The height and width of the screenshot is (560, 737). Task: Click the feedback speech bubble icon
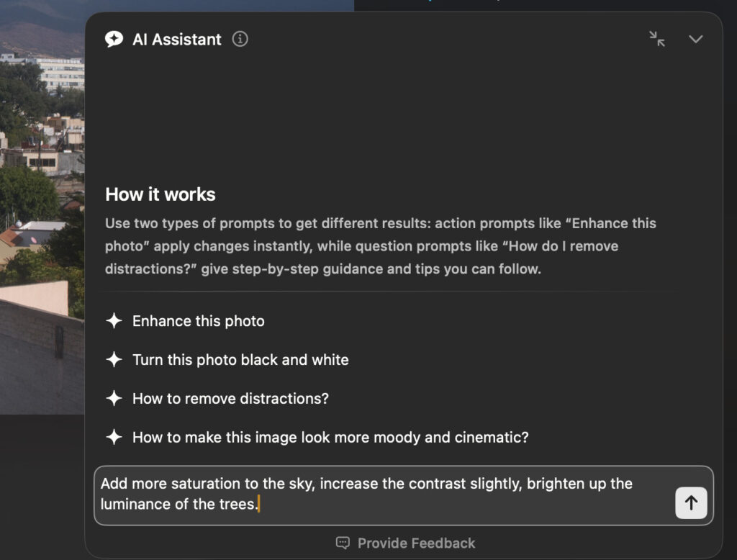pos(341,543)
